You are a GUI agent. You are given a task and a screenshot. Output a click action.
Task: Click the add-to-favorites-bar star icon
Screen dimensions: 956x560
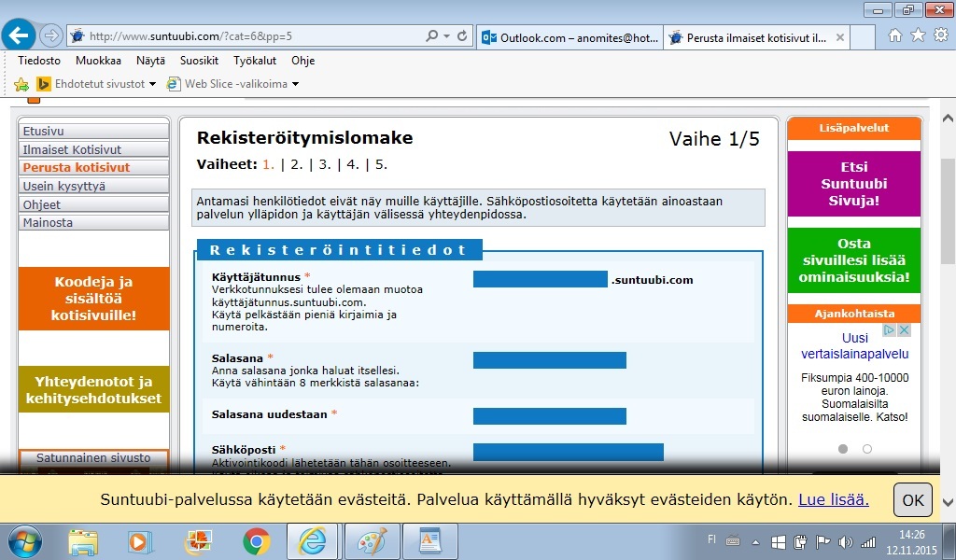(x=21, y=84)
